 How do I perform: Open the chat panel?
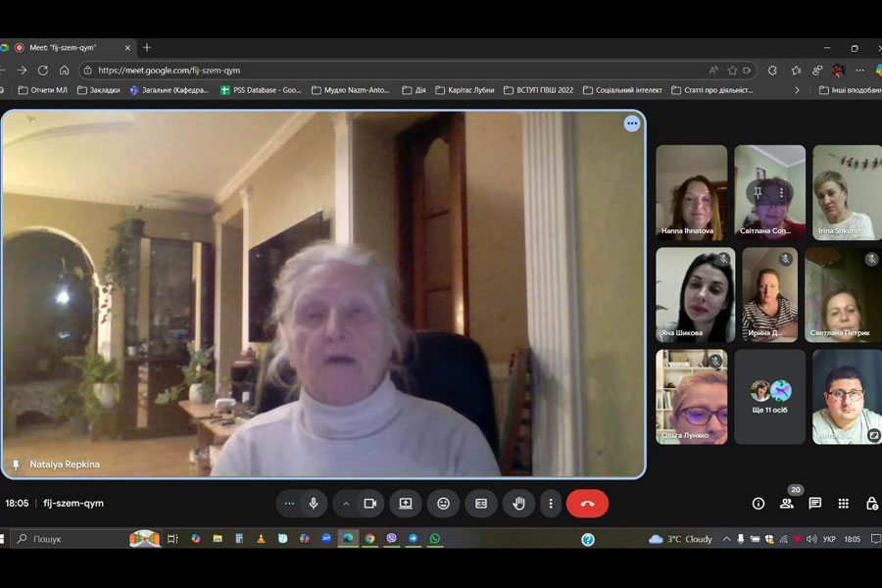point(815,504)
